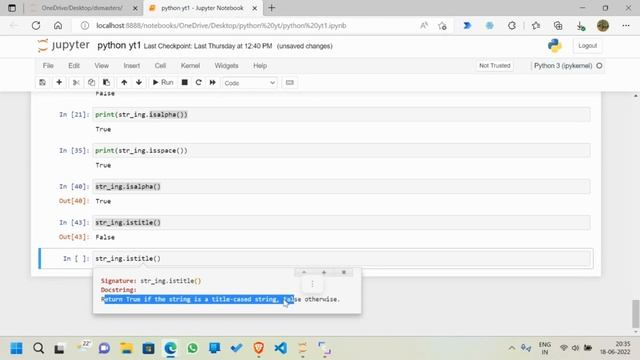Open the Help menu

click(260, 66)
